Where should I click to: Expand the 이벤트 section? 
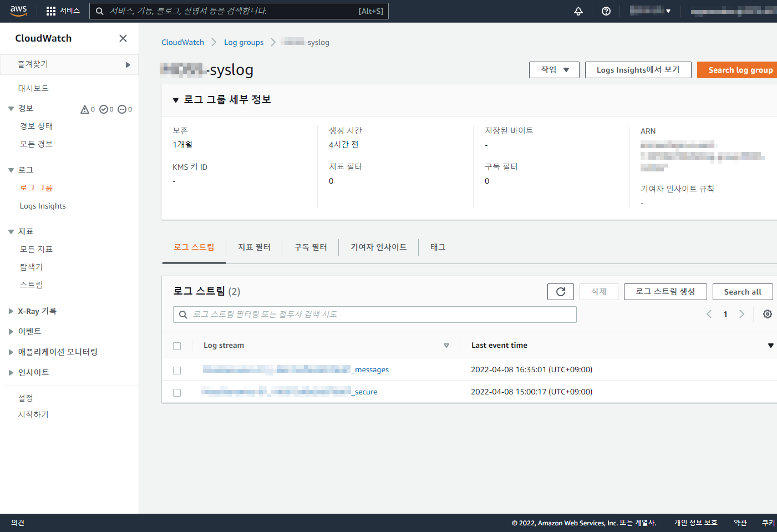coord(11,332)
